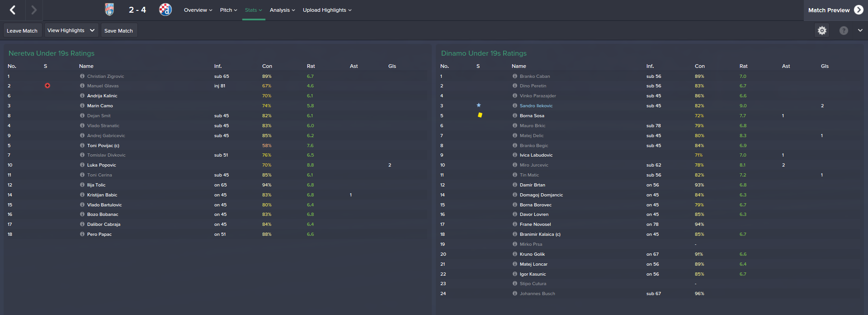This screenshot has width=868, height=315.
Task: Click the back navigation arrow
Action: click(x=13, y=10)
